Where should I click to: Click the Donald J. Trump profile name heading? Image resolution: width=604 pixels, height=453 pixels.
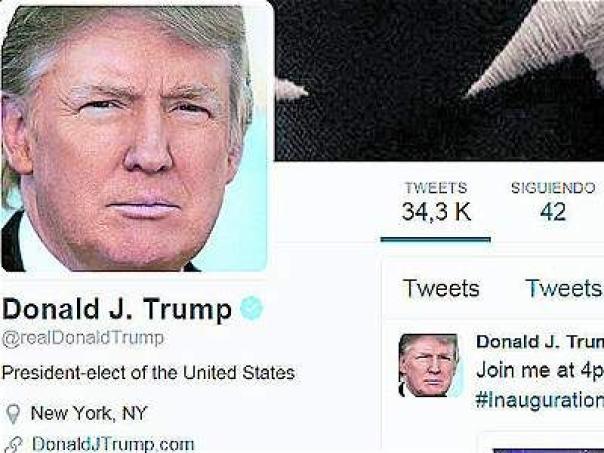coord(117,309)
